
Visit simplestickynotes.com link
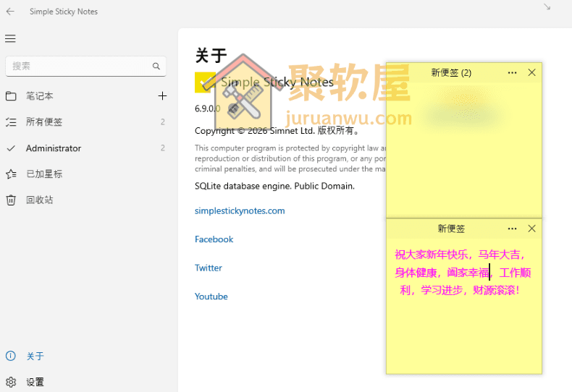[x=240, y=211]
